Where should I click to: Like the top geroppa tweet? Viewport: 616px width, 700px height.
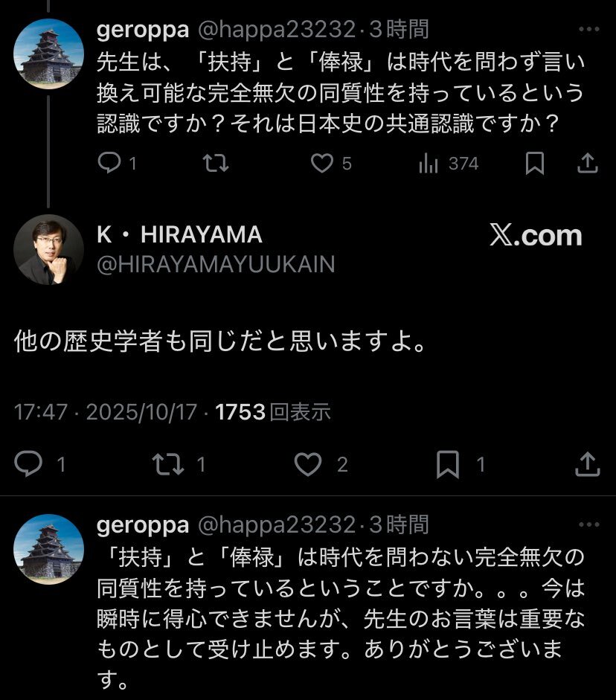click(x=321, y=164)
